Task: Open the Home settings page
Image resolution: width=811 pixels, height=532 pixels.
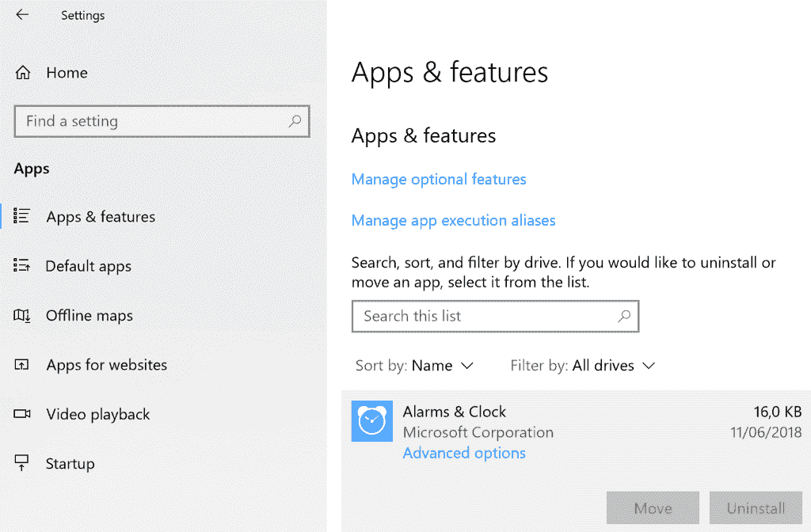Action: tap(67, 73)
